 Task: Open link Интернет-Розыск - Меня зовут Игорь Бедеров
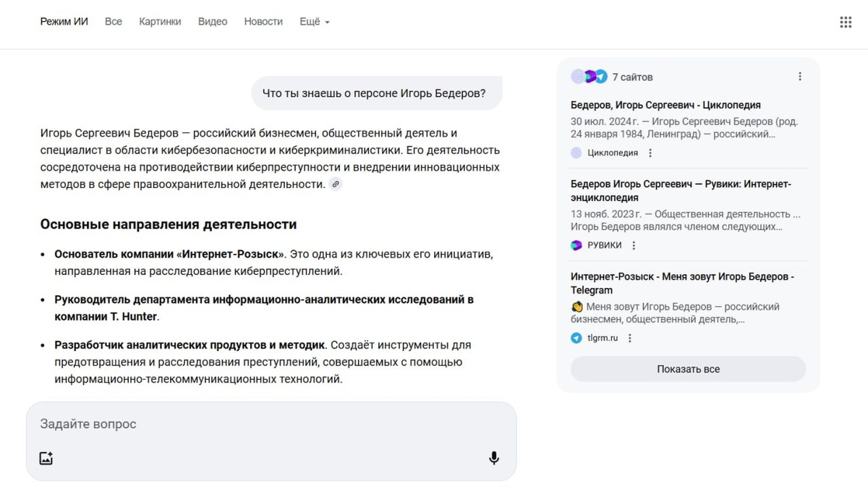(x=682, y=284)
